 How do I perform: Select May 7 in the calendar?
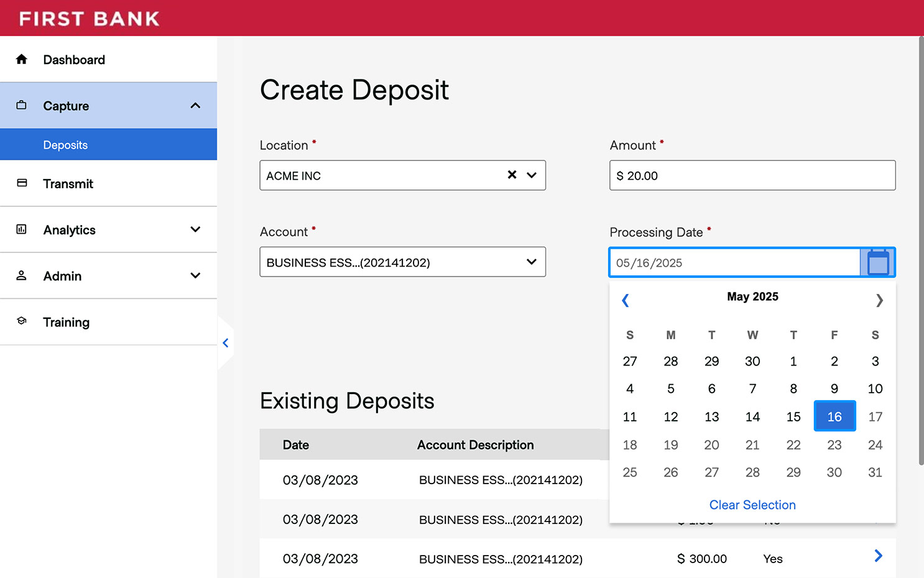(752, 388)
